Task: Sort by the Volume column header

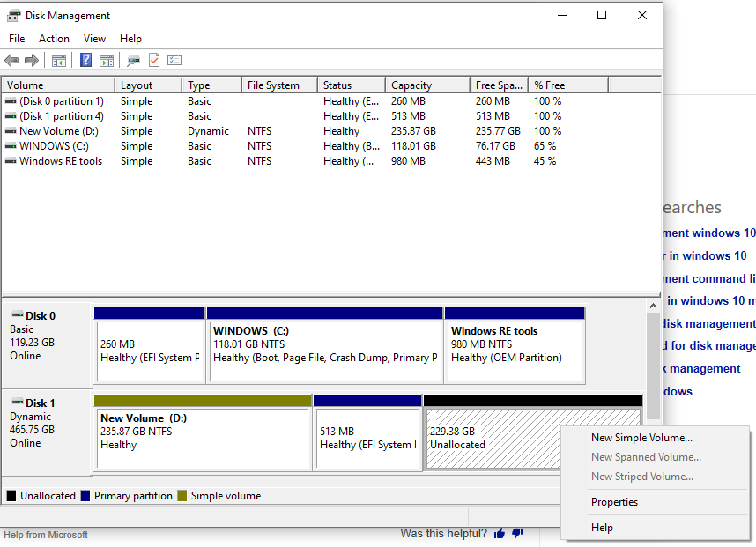Action: [x=58, y=85]
